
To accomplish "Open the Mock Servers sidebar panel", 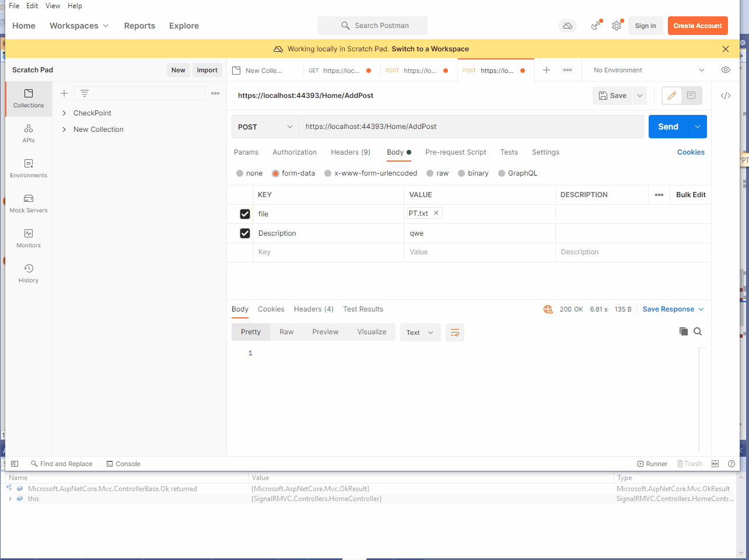I will point(29,204).
